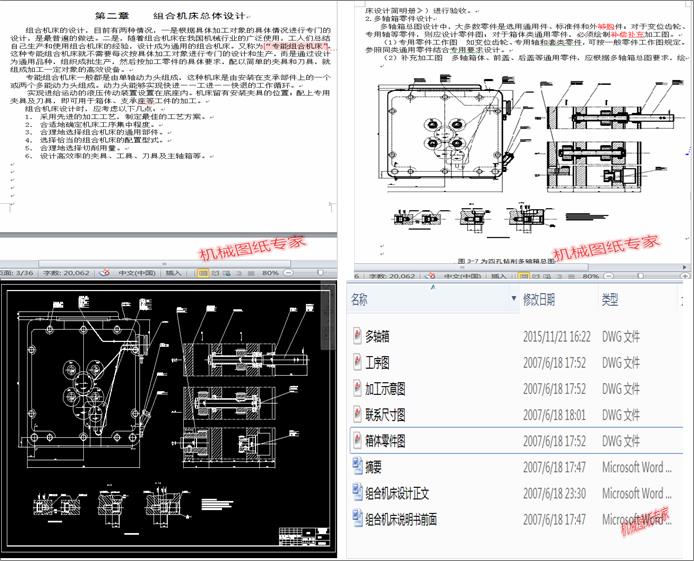This screenshot has height=561, width=694.
Task: Click the 80% zoom level in the left Word window
Action: click(x=270, y=273)
